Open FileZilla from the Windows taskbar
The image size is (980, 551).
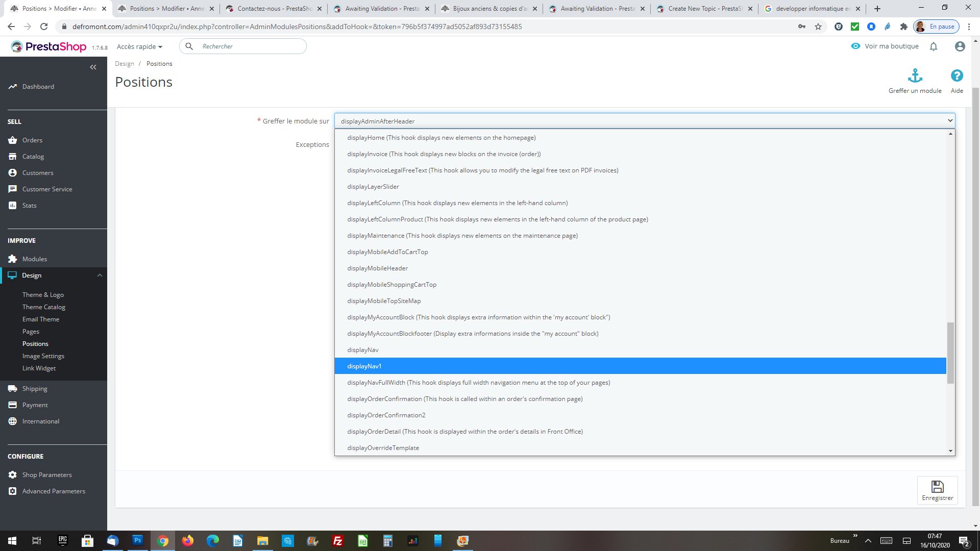337,541
